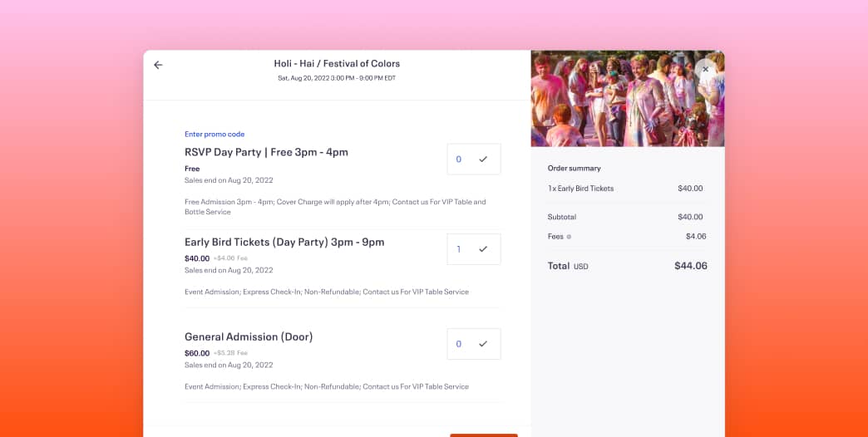Click the General Admission (Door) title
This screenshot has height=437, width=868.
coord(249,336)
